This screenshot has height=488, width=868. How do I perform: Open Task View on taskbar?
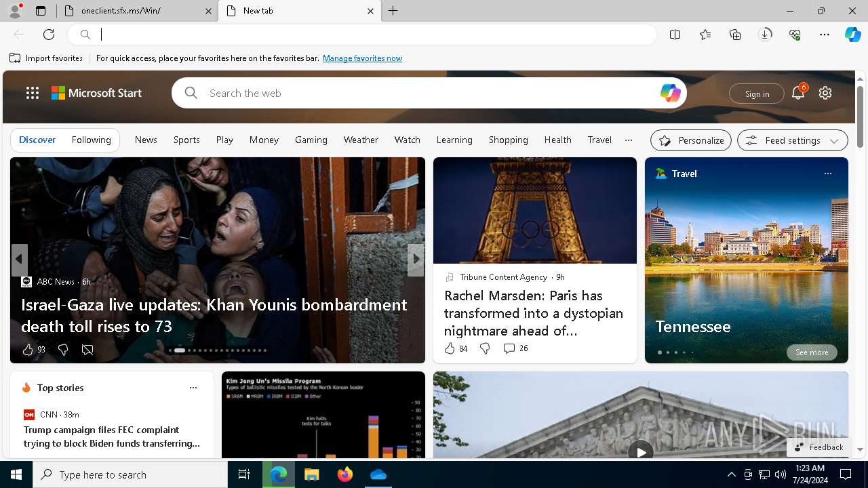tap(244, 474)
